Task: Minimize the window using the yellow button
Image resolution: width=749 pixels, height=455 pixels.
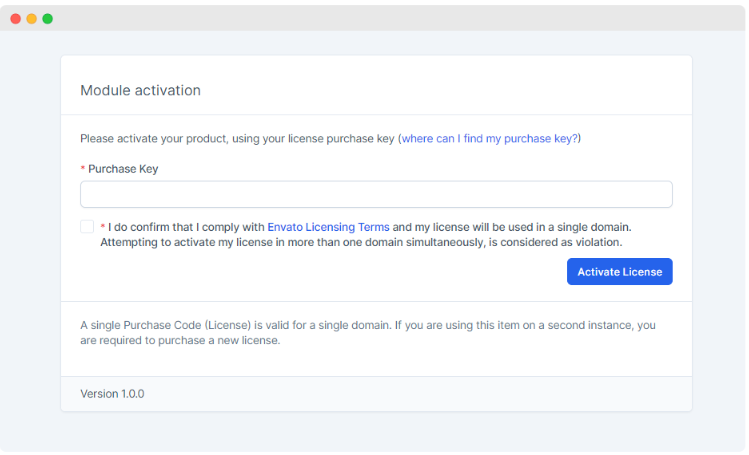Action: click(x=32, y=19)
